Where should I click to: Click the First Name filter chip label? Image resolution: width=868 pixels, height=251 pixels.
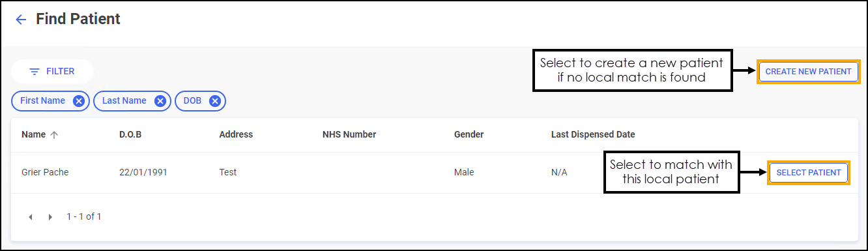tap(42, 101)
